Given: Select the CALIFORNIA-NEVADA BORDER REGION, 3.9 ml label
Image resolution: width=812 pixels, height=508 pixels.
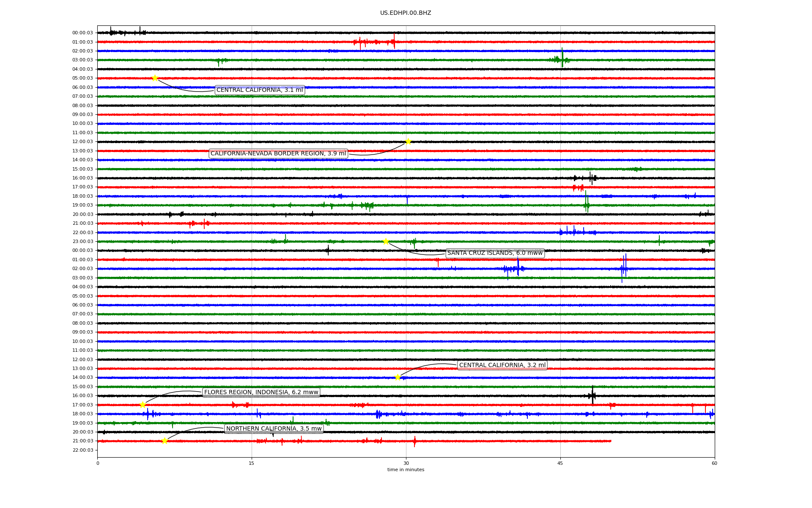Looking at the screenshot, I should pos(278,153).
